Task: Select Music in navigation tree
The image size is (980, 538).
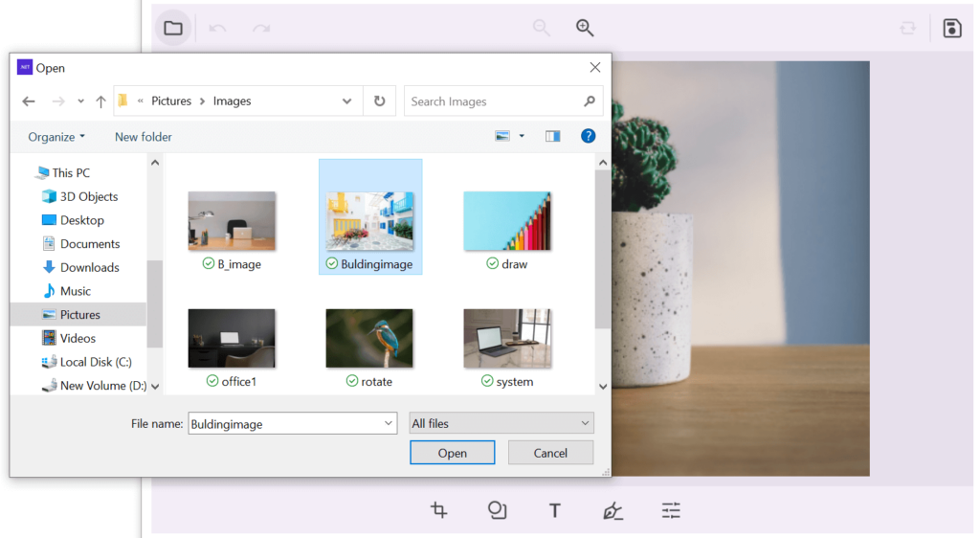Action: click(x=66, y=291)
